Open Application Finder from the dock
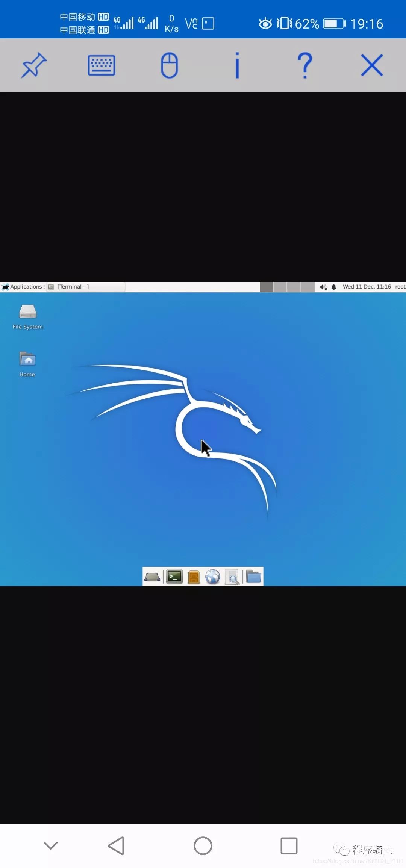This screenshot has height=868, width=406. tap(232, 577)
